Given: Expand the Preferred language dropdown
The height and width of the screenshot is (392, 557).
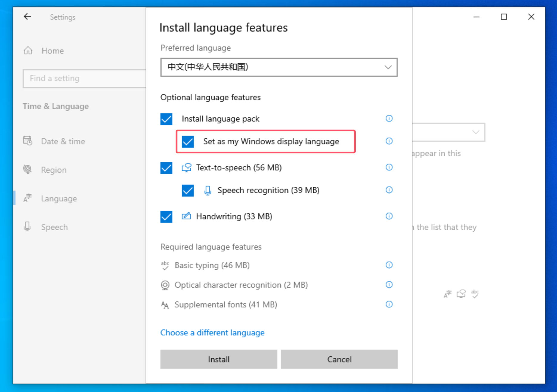Looking at the screenshot, I should [279, 67].
